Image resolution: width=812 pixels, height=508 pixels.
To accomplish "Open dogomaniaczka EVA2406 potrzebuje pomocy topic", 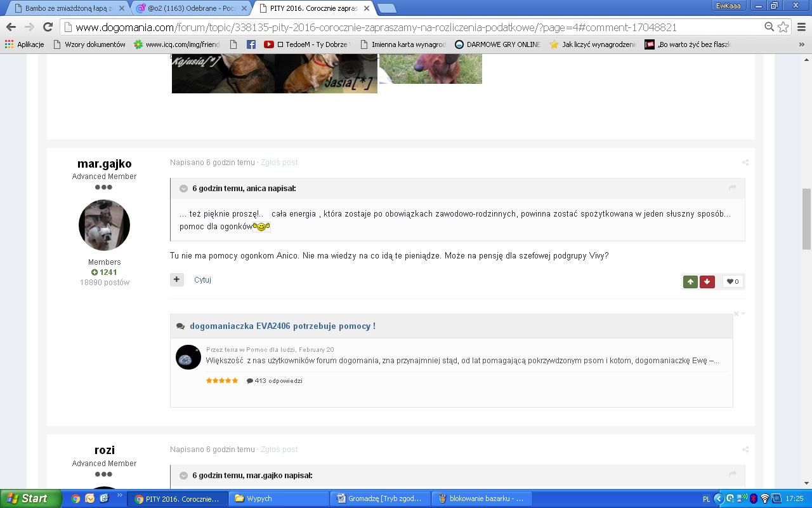I will pyautogui.click(x=282, y=326).
